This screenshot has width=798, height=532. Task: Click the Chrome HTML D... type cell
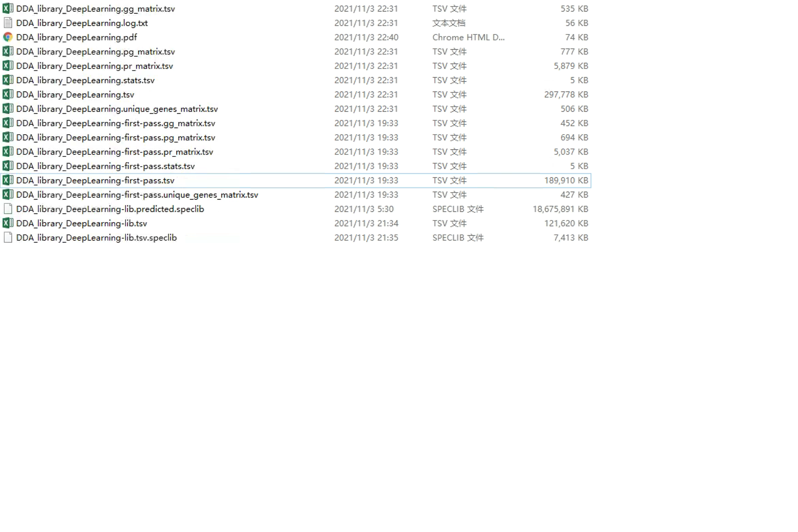[x=468, y=37]
